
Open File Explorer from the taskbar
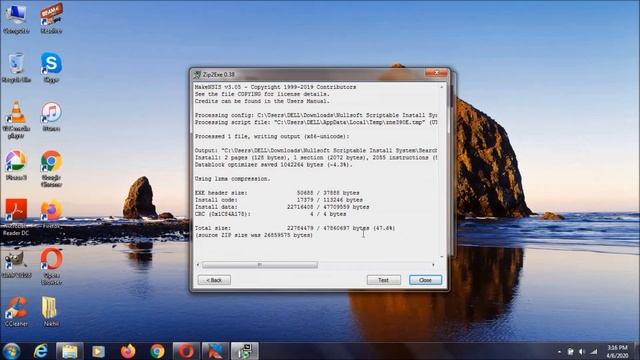pos(69,351)
